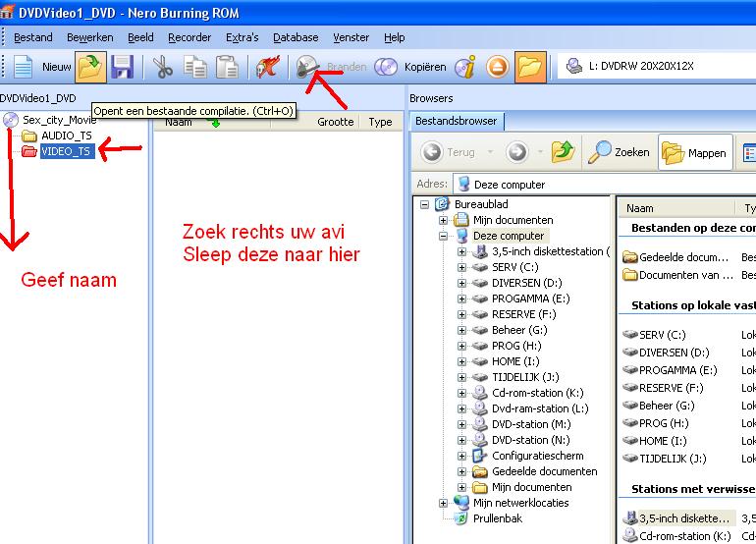Toggle the file browser folder icon
756x544 pixels.
click(530, 67)
